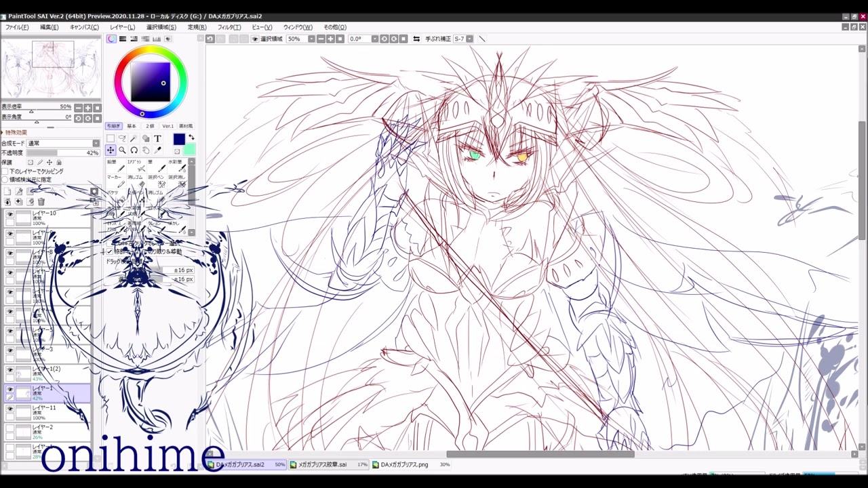Click the 不透明度 opacity slider
This screenshot has width=868, height=488.
coord(63,153)
